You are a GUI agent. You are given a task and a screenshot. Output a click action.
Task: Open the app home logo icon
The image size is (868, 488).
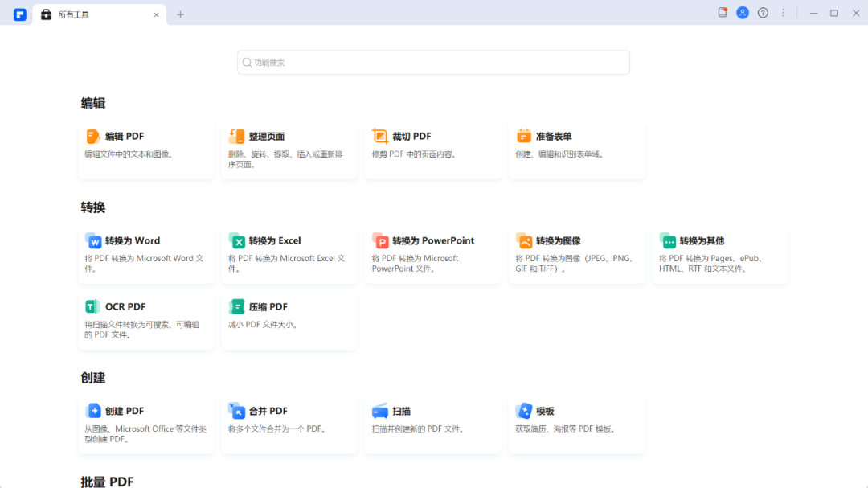pyautogui.click(x=20, y=14)
